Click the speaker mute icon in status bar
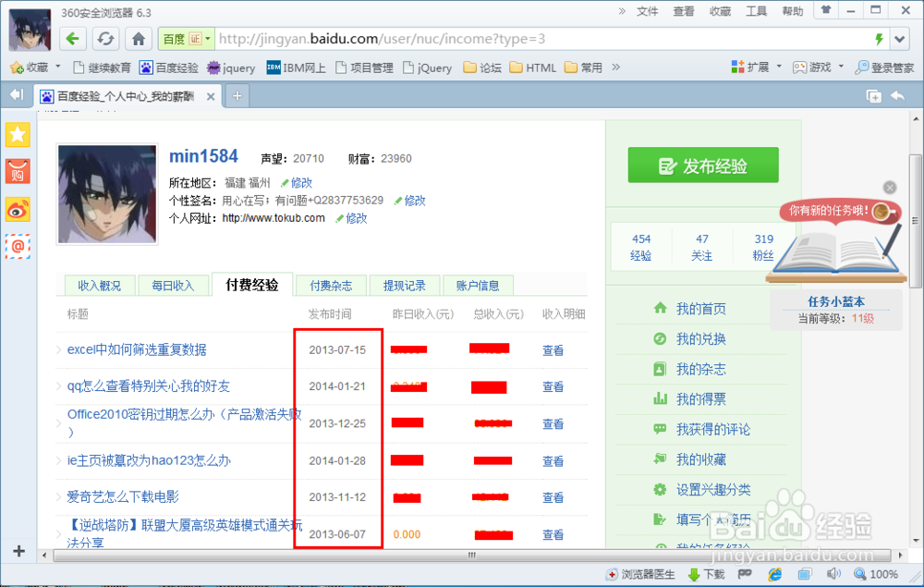Screen dimensions: 924x587 (833, 573)
